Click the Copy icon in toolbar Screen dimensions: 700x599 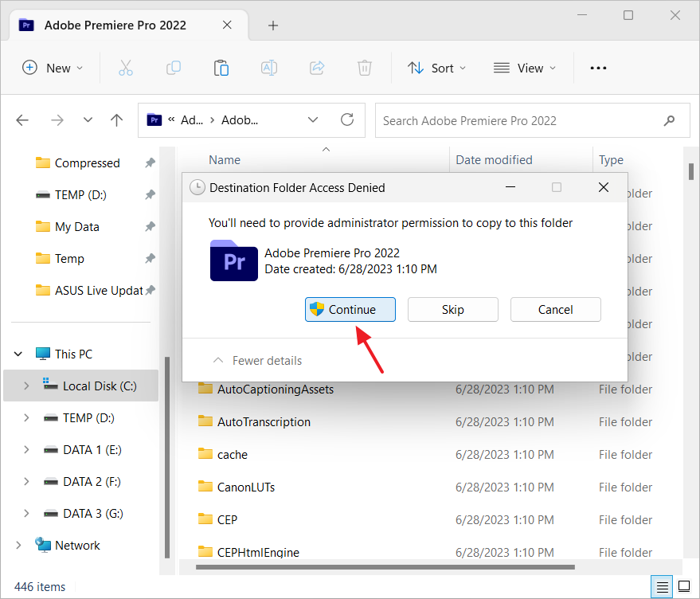click(174, 68)
